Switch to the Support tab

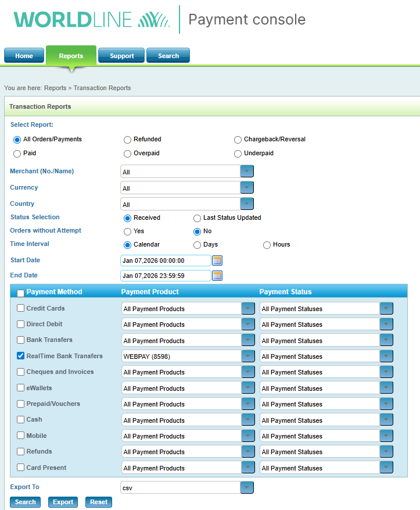tap(121, 56)
